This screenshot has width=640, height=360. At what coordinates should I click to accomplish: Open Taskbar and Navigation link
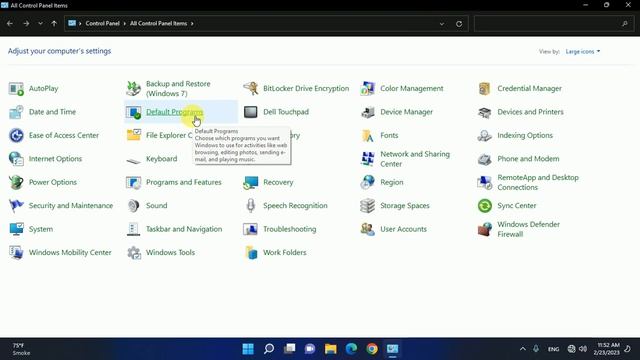184,229
